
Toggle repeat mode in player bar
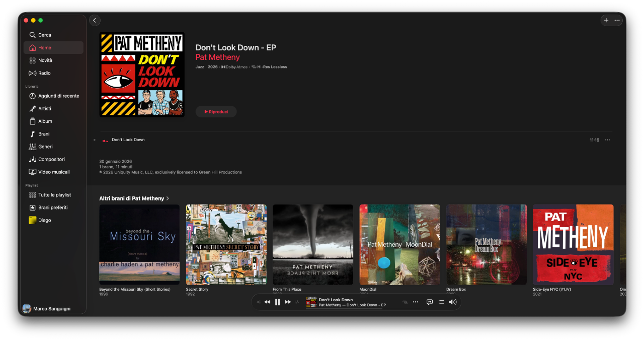tap(297, 302)
